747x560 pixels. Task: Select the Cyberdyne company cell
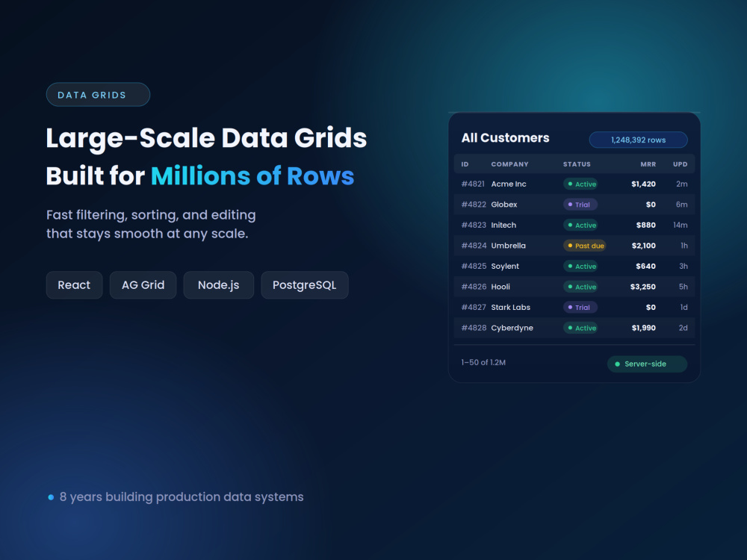pyautogui.click(x=512, y=328)
